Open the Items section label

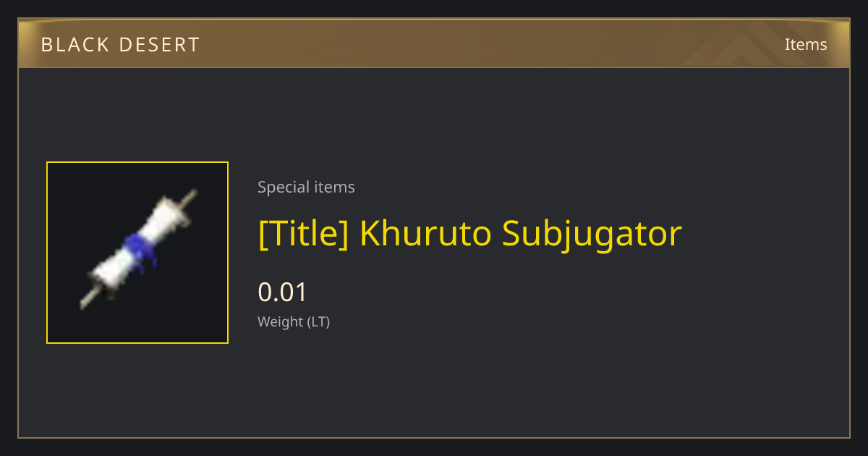pos(806,44)
